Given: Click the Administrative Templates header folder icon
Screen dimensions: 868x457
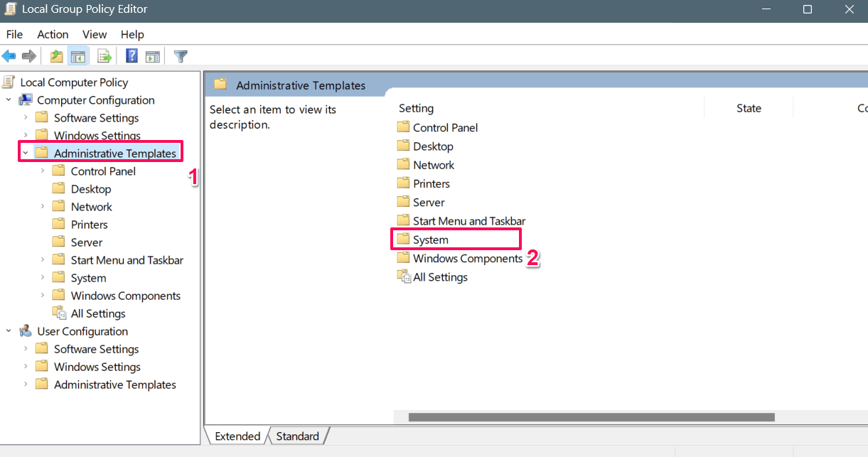Looking at the screenshot, I should coord(220,84).
